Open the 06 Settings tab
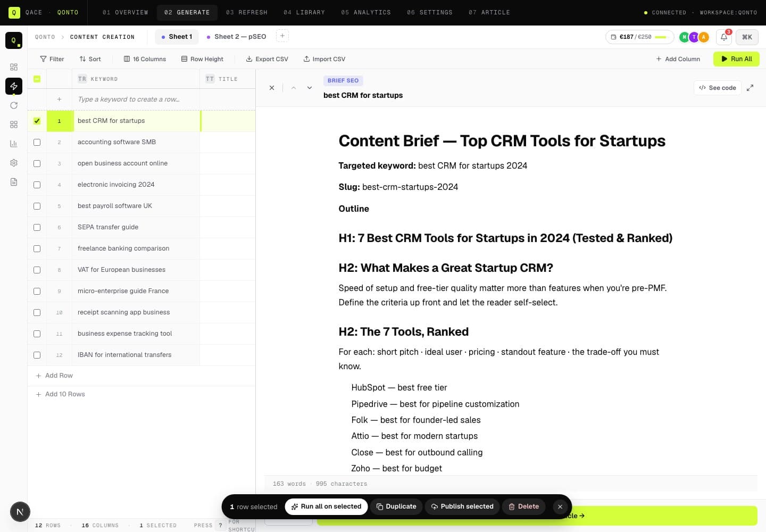 pyautogui.click(x=430, y=12)
